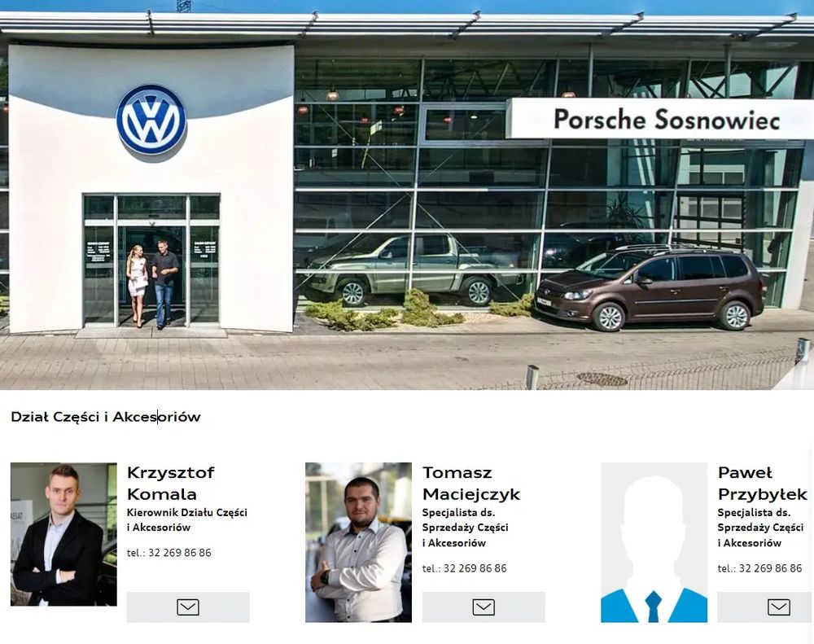Click the email envelope icon for Tomasz Maciejczyk

pos(484,607)
